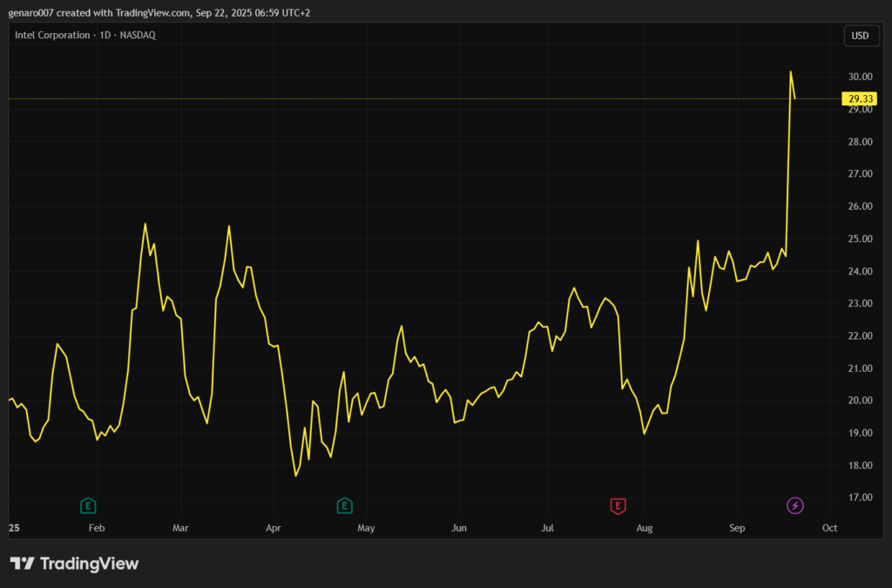
Task: Click the green earnings marker near February
Action: pyautogui.click(x=87, y=505)
